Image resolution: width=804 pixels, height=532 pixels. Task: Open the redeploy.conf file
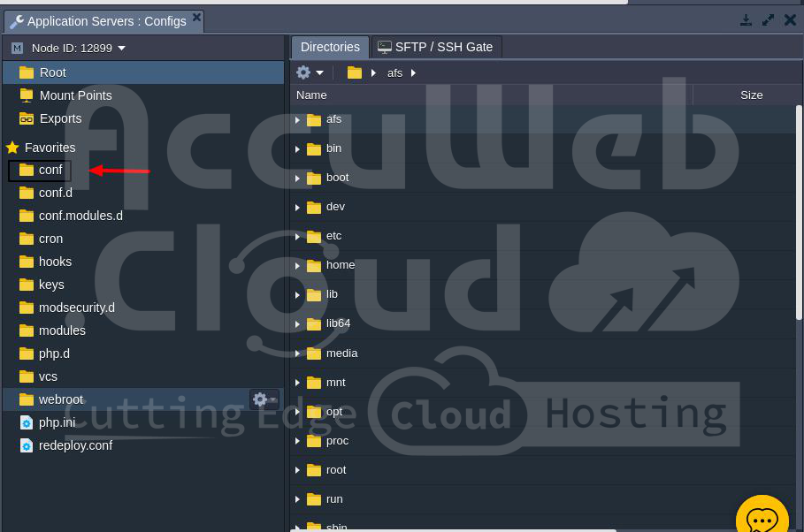[x=74, y=445]
